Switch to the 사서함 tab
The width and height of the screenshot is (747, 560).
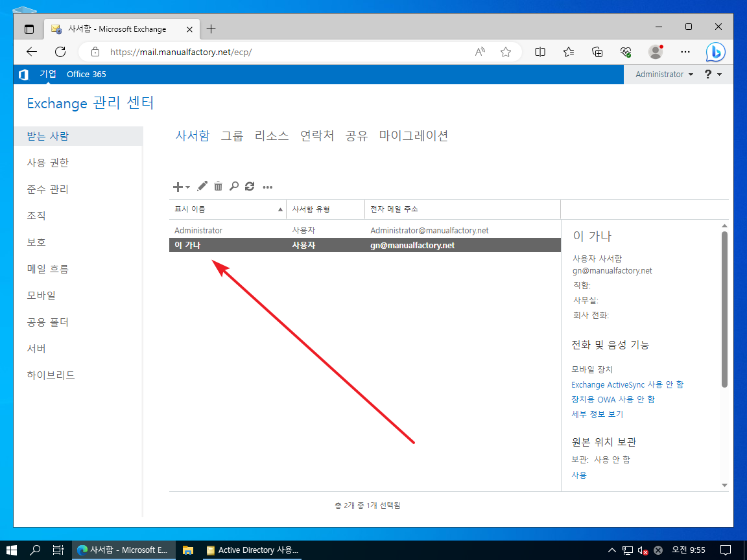[193, 135]
